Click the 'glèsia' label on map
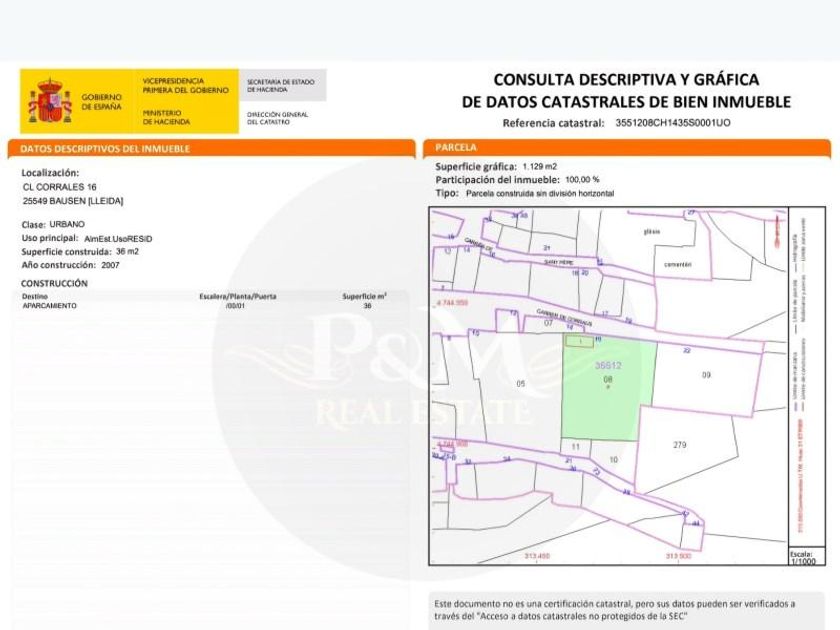Viewport: 840px width, 630px height. coord(651,232)
